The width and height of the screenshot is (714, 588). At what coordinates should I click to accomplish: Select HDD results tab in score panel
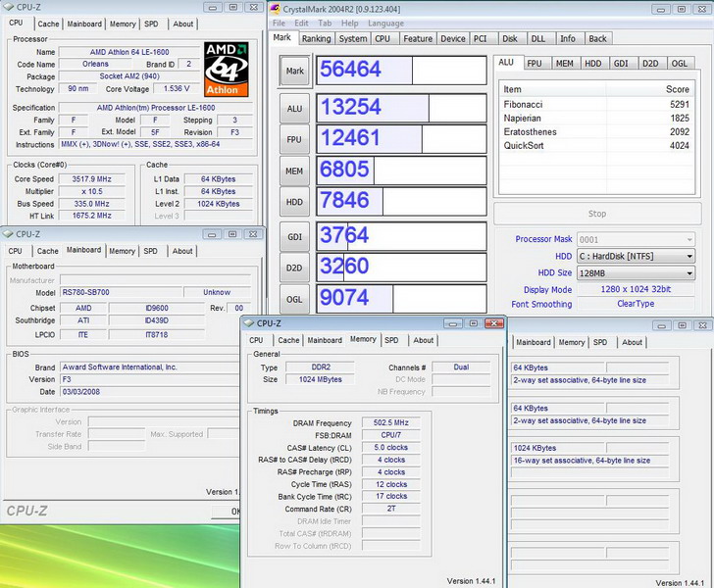point(592,64)
